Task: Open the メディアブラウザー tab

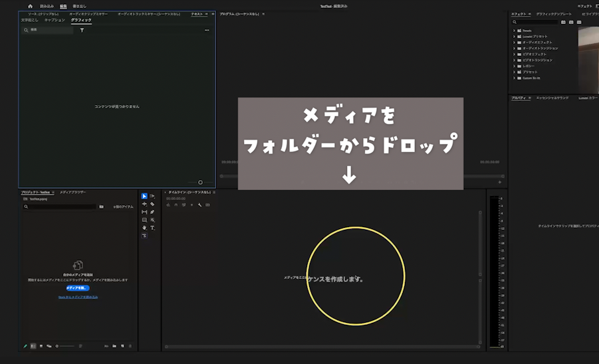Action: click(72, 192)
